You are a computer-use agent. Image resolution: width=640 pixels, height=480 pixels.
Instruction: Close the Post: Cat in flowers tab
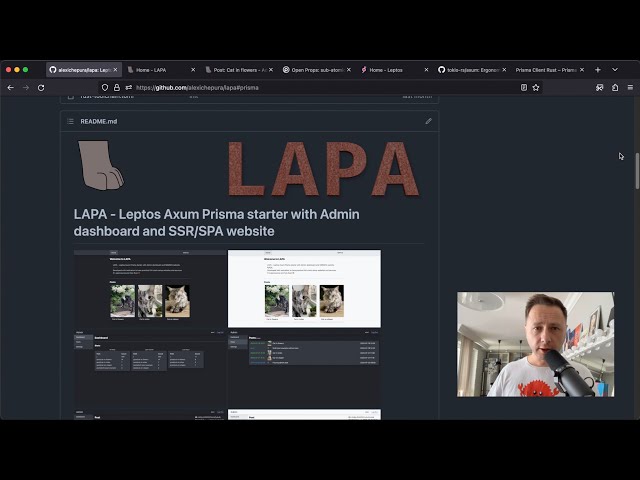[271, 70]
